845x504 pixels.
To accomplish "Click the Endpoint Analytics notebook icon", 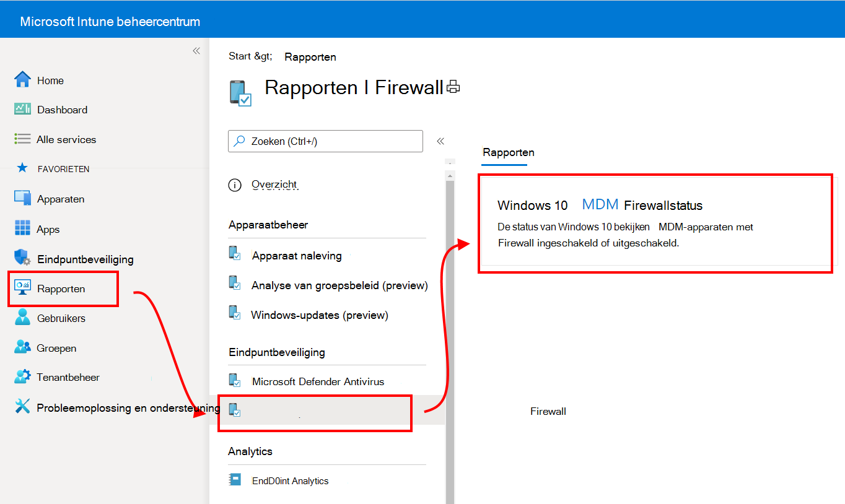I will click(x=235, y=480).
